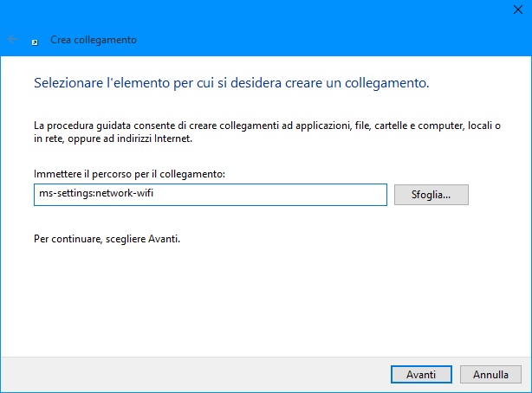532x393 pixels.
Task: Proceed with the Avanti button
Action: pyautogui.click(x=420, y=375)
